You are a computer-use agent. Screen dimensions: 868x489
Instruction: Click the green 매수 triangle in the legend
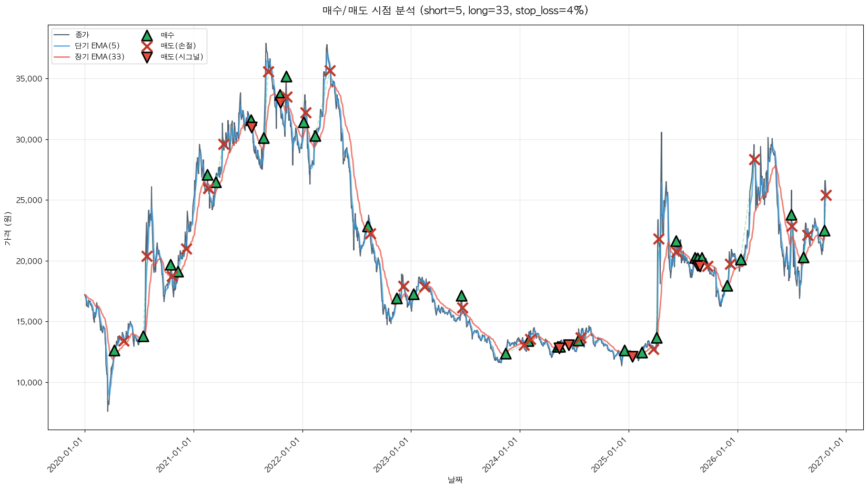(x=147, y=35)
